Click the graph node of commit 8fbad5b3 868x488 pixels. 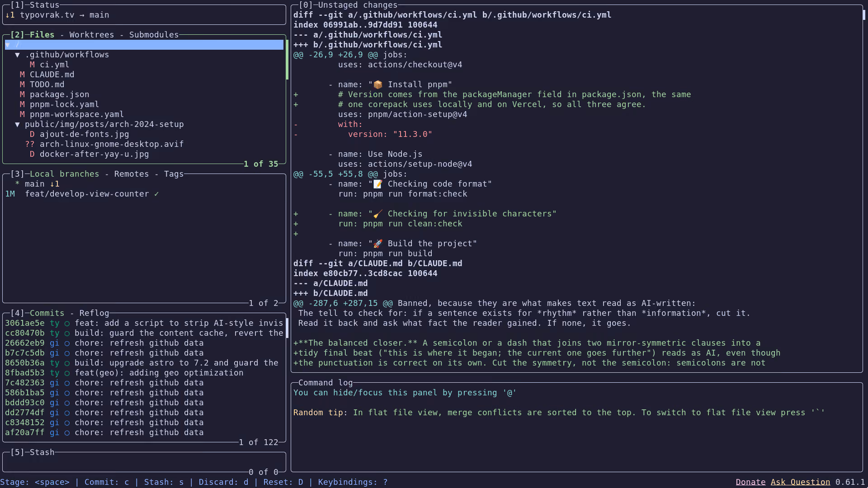pyautogui.click(x=67, y=373)
